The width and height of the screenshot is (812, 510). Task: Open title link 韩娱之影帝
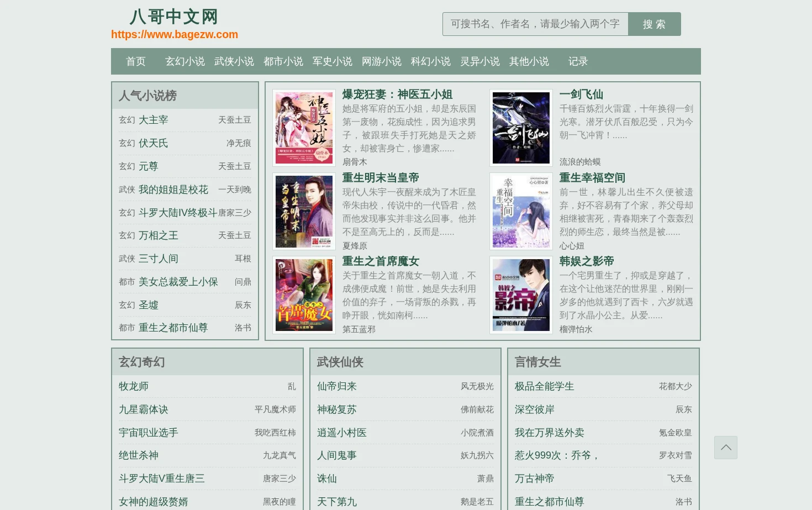point(587,261)
